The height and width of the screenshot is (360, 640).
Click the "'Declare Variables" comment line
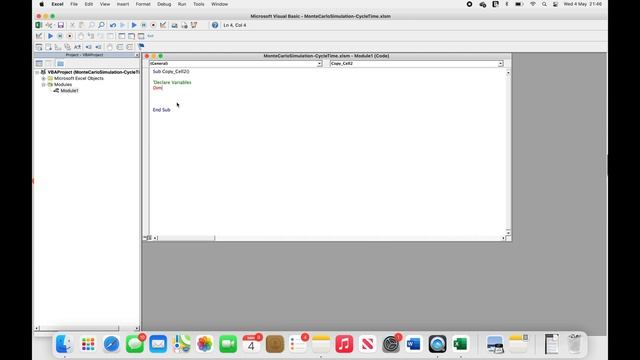172,82
